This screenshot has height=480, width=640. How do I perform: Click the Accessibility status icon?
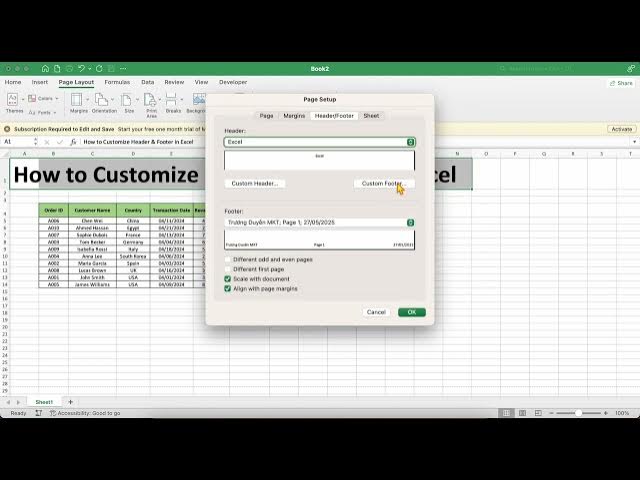click(53, 413)
